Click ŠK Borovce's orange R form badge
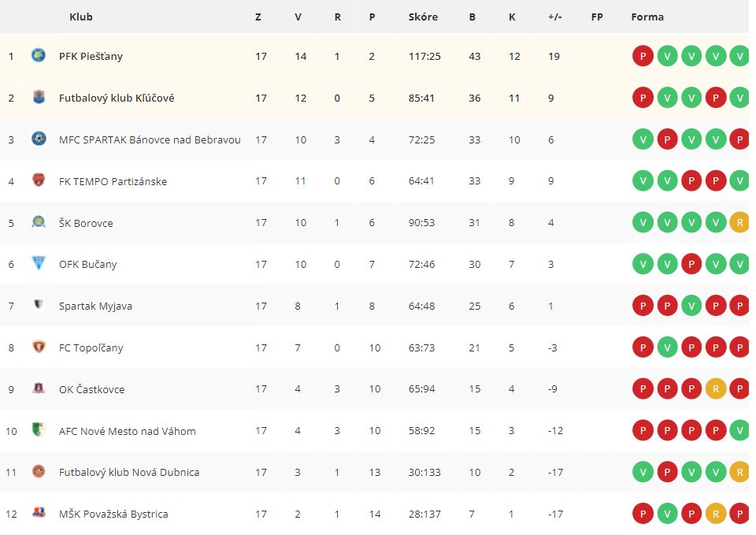 (739, 222)
